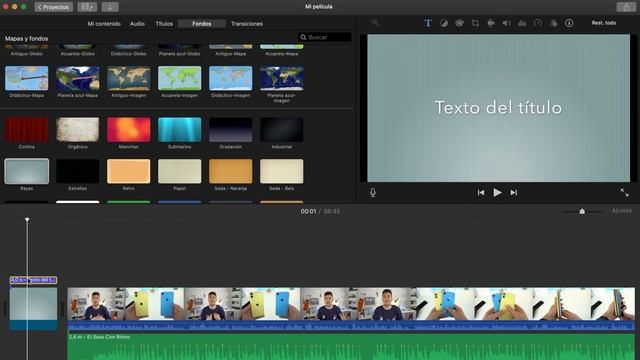Click the voiceover microphone icon
Viewport: 640px width, 360px height.
(373, 192)
